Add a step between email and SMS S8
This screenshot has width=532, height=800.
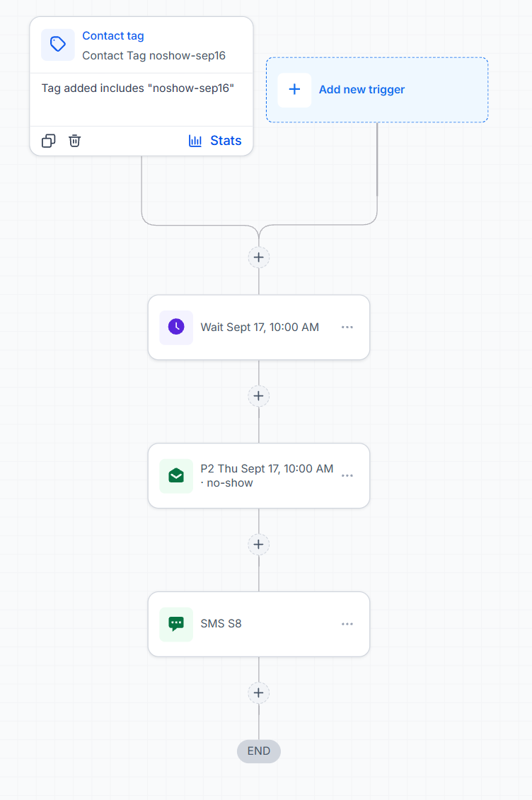259,545
